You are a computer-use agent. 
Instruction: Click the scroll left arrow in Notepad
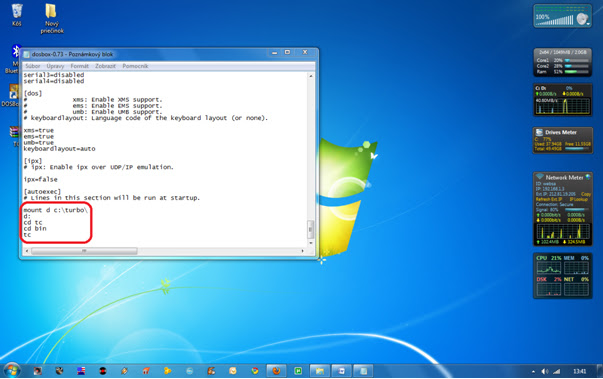coord(27,251)
